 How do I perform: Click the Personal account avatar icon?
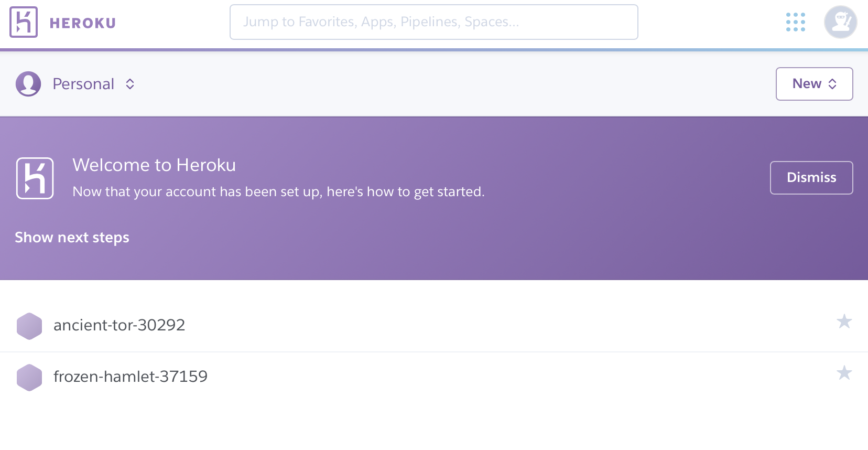(28, 84)
